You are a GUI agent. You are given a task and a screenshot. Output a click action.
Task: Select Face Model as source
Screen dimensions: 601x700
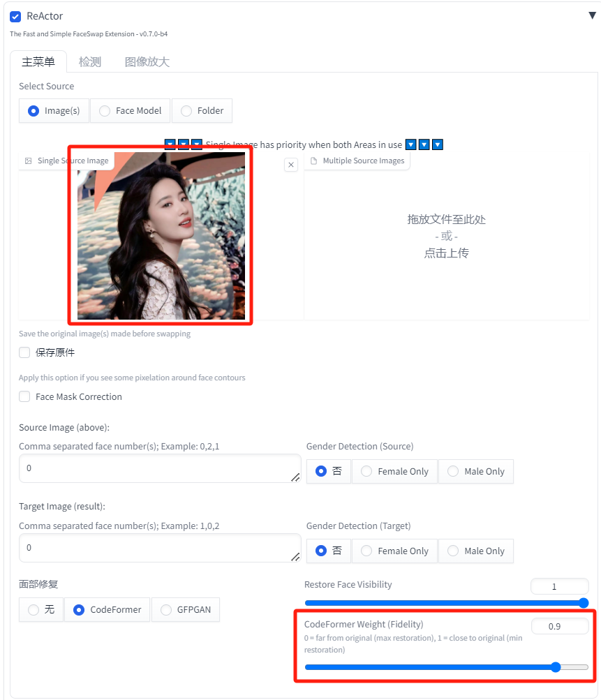(x=130, y=111)
